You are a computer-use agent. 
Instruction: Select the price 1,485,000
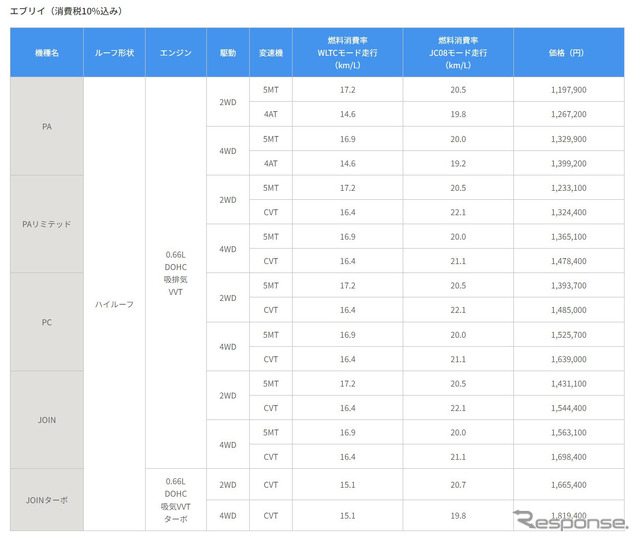coord(569,310)
